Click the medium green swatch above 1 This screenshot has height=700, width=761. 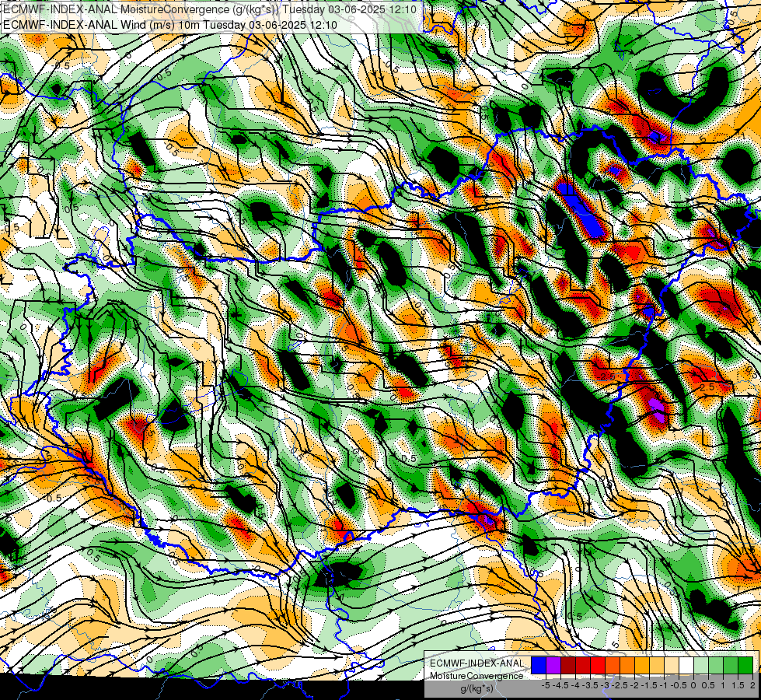click(730, 665)
